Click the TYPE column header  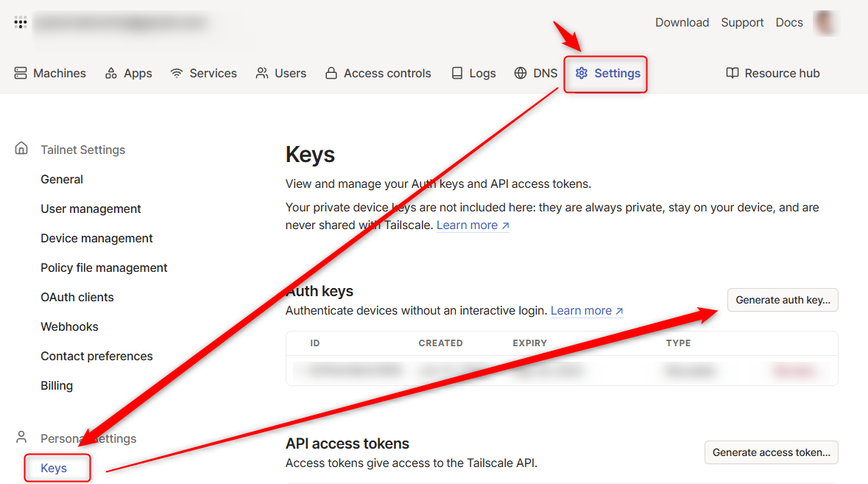[x=678, y=343]
